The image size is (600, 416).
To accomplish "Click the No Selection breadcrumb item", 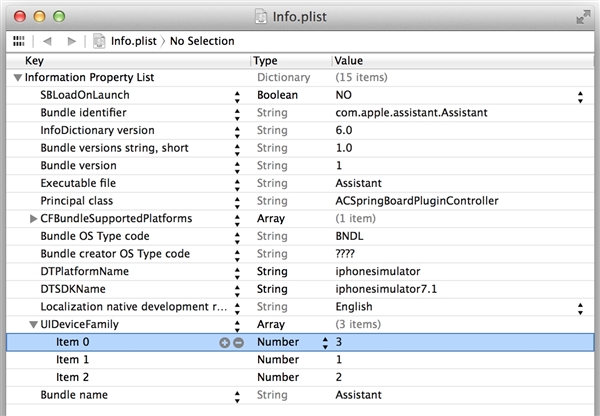I will tap(203, 41).
